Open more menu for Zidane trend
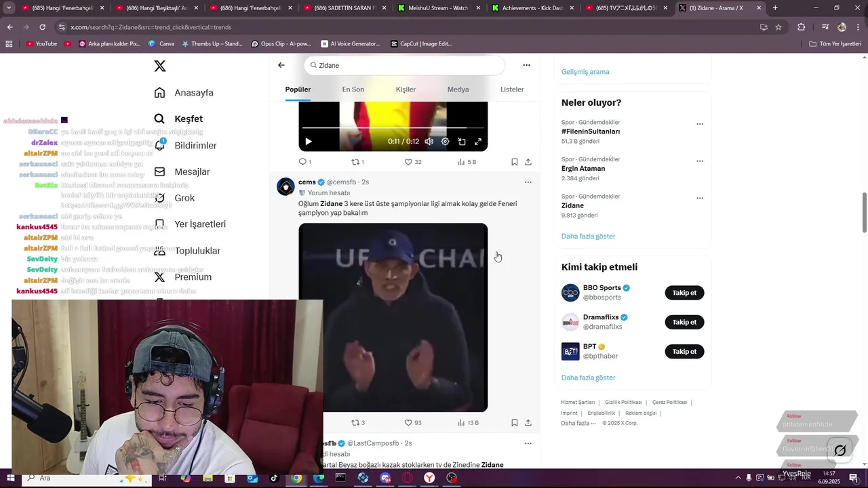The width and height of the screenshot is (868, 488). (x=700, y=198)
